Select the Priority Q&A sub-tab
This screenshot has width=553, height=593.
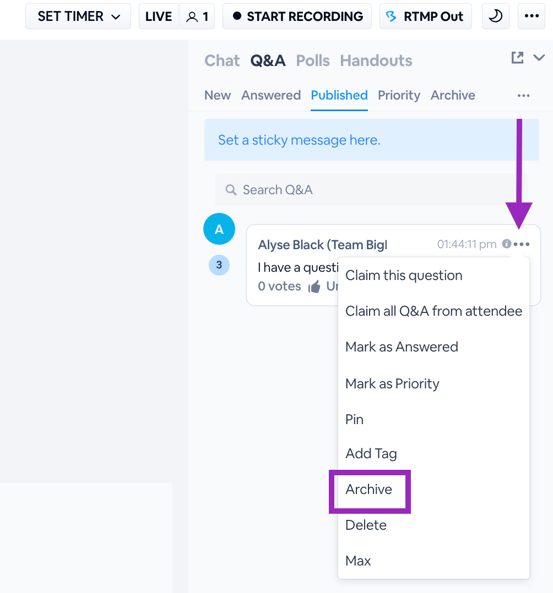[399, 95]
